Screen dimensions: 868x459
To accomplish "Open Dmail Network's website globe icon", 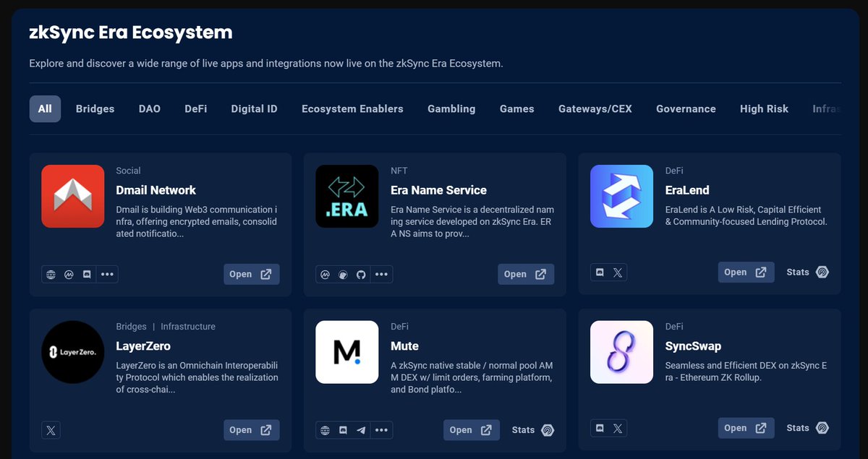I will tap(51, 275).
